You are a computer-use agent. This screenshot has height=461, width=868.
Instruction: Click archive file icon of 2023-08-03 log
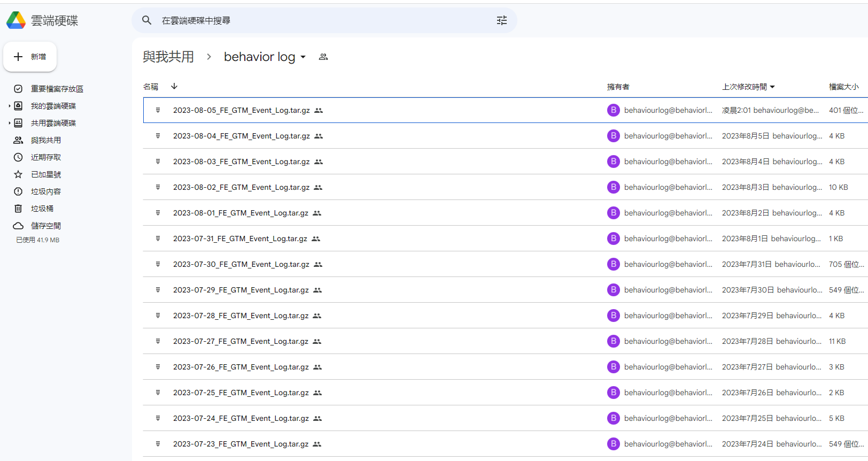click(x=158, y=162)
